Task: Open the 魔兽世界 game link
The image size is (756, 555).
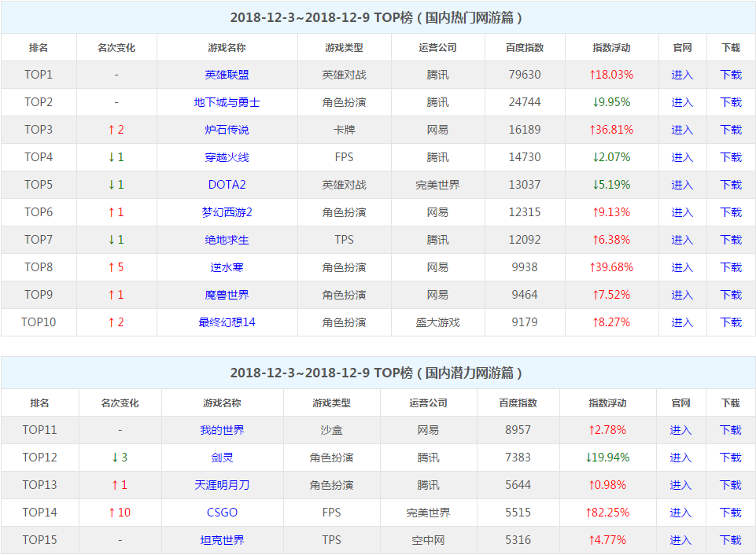Action: tap(227, 294)
